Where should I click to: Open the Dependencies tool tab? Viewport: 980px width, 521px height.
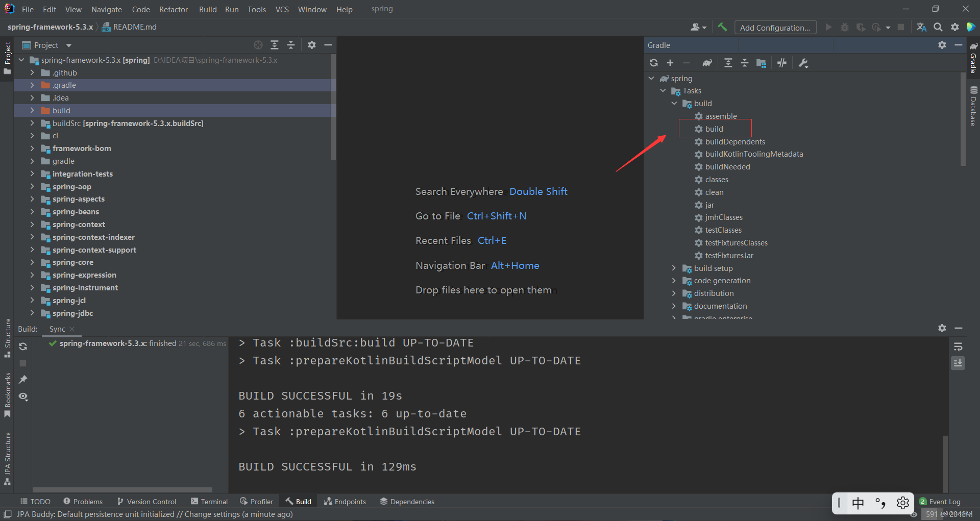pyautogui.click(x=407, y=502)
